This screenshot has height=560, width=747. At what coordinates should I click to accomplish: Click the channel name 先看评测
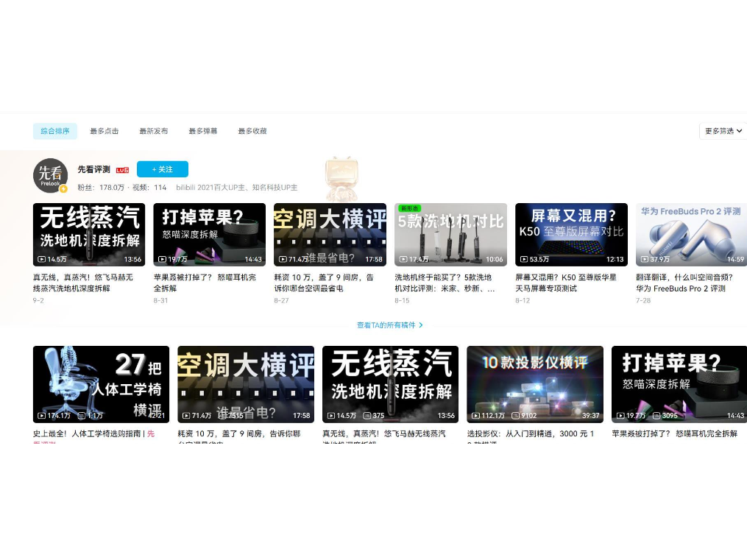(x=95, y=169)
